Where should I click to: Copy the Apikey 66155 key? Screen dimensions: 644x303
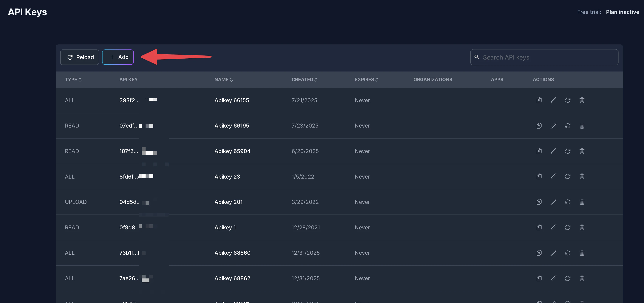coord(539,100)
